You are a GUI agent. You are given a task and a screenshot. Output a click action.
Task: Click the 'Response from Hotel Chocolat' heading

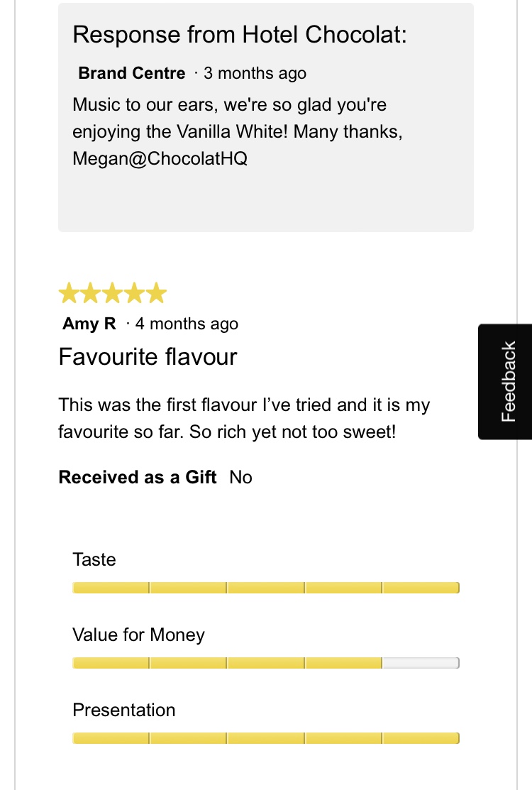(240, 34)
